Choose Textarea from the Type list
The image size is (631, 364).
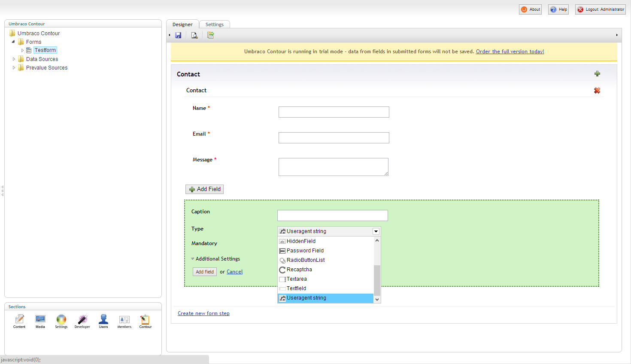click(x=326, y=279)
